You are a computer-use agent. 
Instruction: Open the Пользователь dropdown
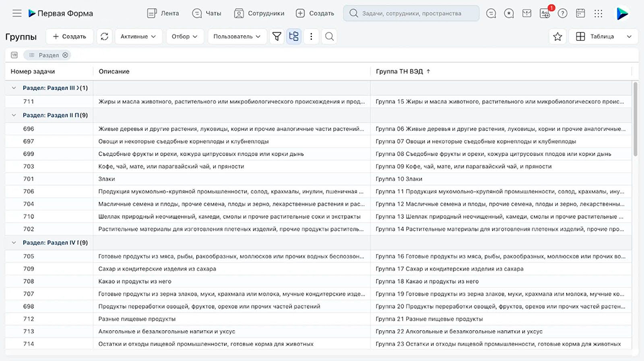pos(237,36)
